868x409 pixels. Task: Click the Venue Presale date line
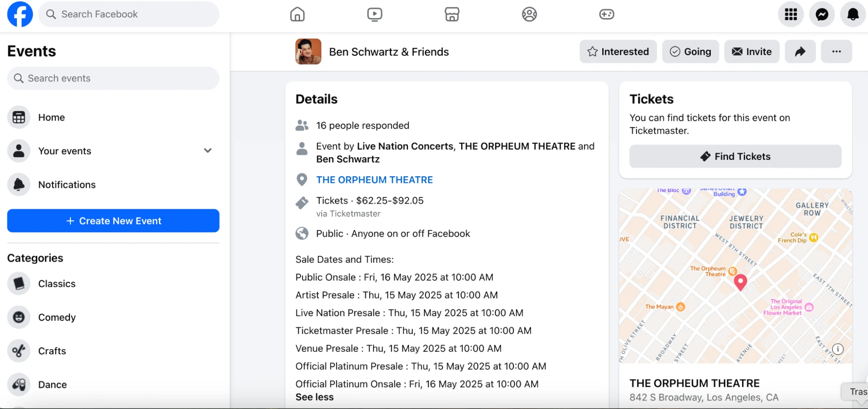pyautogui.click(x=398, y=348)
